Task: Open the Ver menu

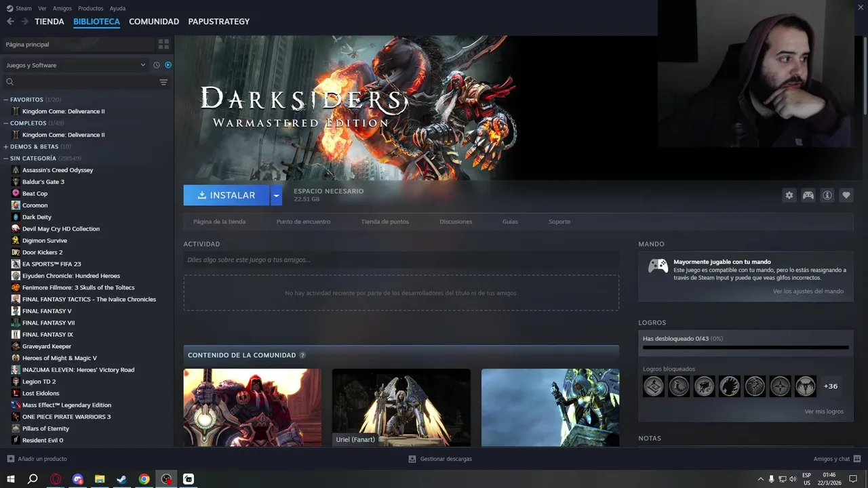Action: (42, 8)
